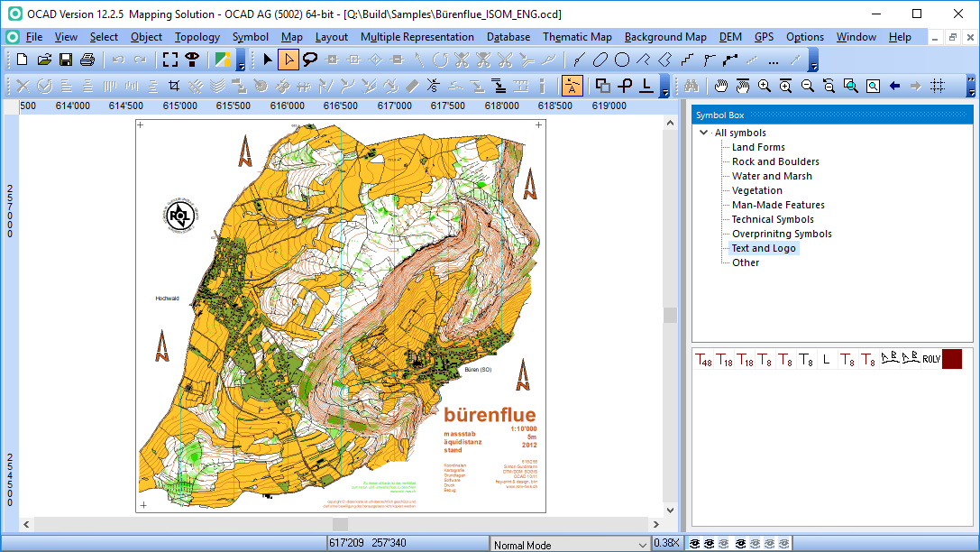Open the Background Map menu

(x=665, y=37)
